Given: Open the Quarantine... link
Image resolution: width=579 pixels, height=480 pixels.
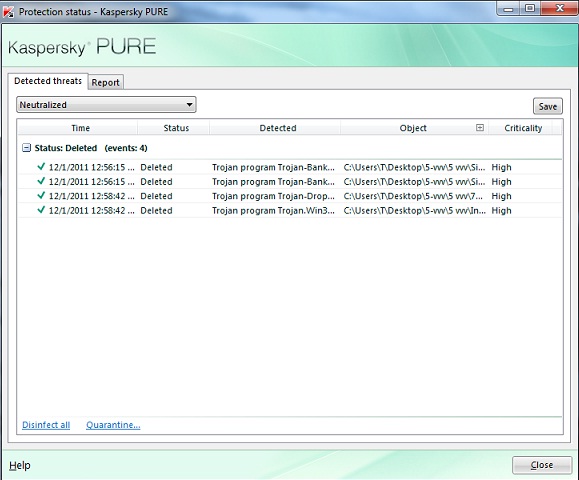Looking at the screenshot, I should (x=113, y=425).
